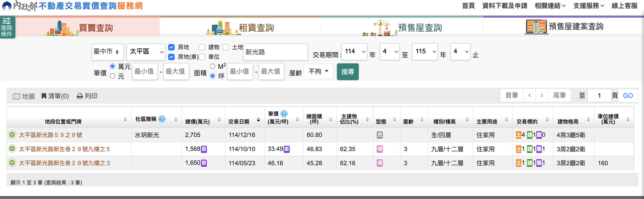Enable the 建物 checkbox

(x=202, y=47)
